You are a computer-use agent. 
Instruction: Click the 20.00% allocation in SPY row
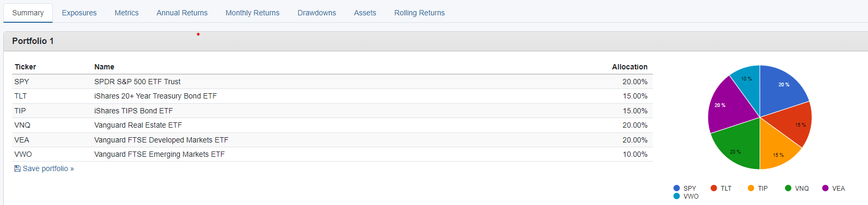(635, 82)
